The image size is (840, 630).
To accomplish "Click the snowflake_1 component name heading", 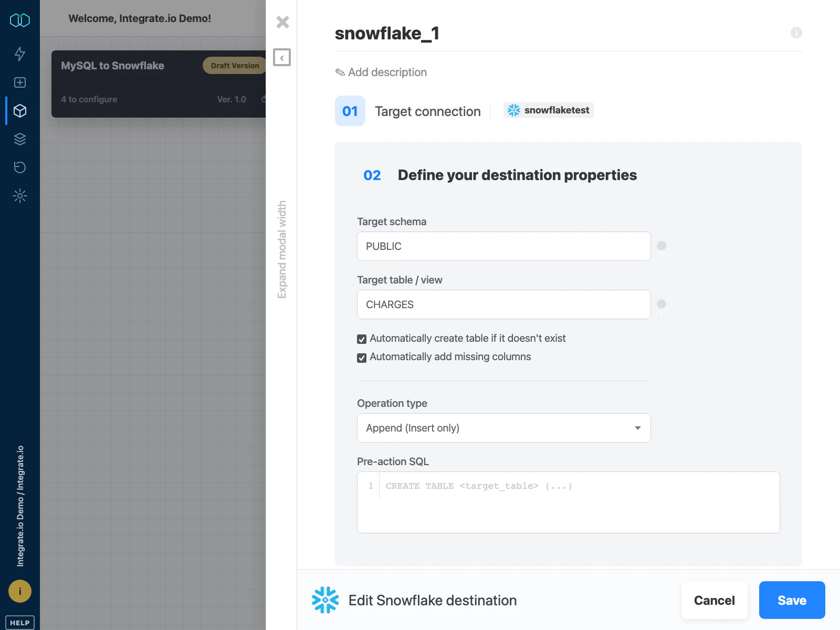I will 387,33.
